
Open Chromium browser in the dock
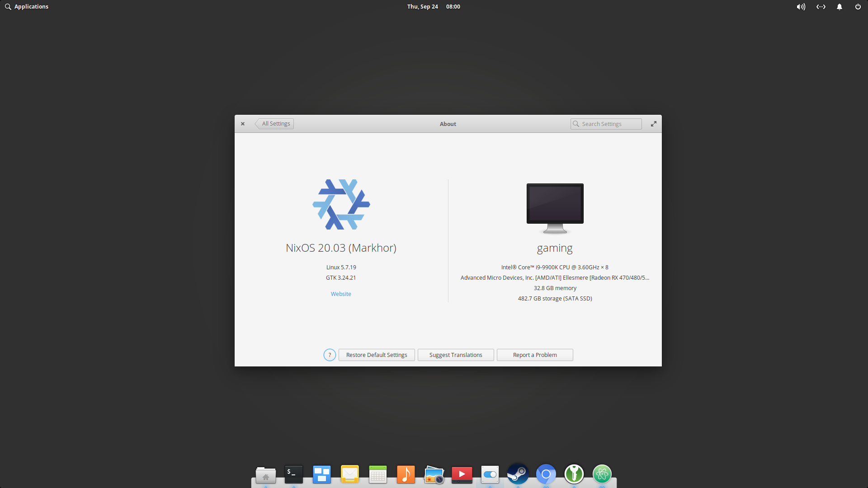pos(546,474)
